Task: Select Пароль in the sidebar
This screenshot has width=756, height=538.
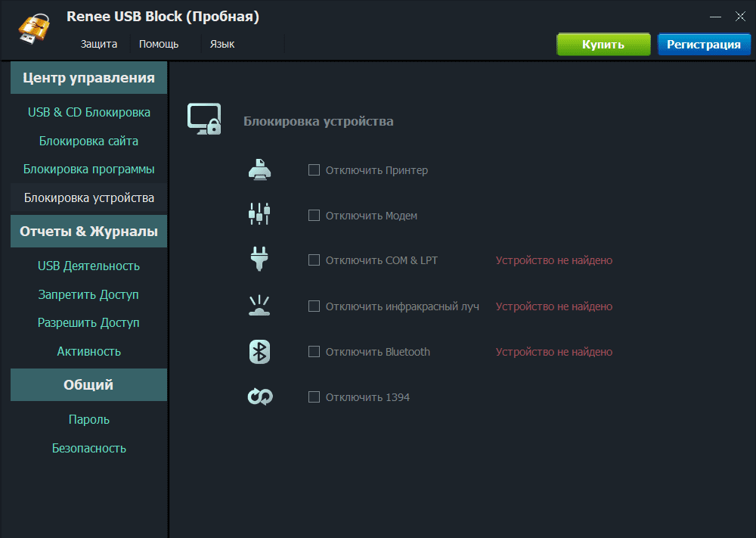Action: [x=89, y=419]
